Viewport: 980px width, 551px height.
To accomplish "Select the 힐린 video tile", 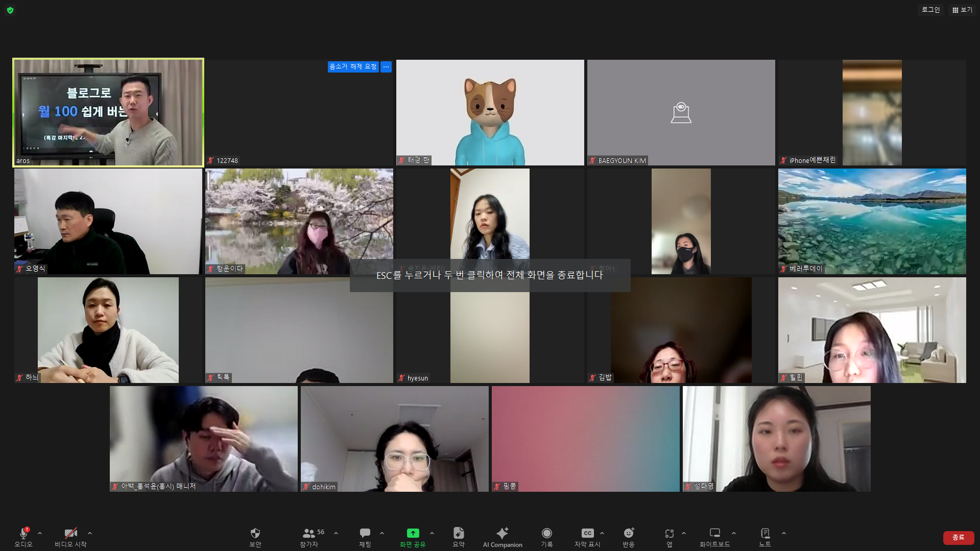I will [872, 330].
